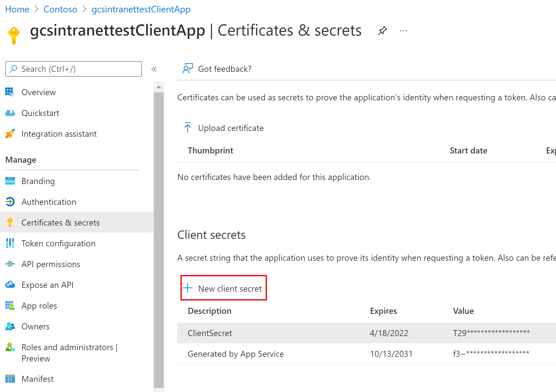Click the Token configuration bars icon
556x392 pixels.
pyautogui.click(x=10, y=243)
